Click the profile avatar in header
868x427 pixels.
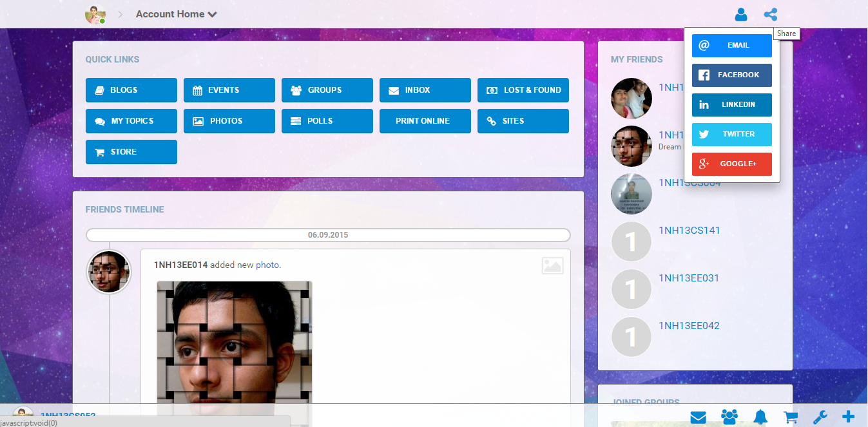point(95,14)
